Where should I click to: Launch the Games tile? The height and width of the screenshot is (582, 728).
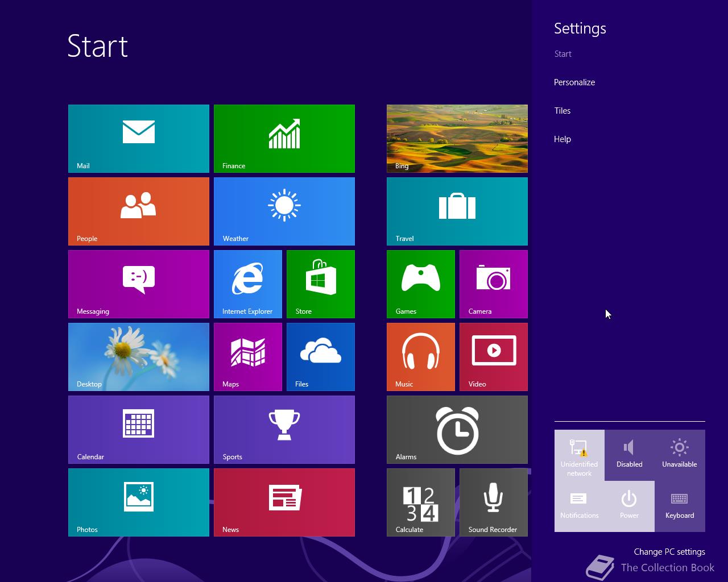tap(421, 284)
